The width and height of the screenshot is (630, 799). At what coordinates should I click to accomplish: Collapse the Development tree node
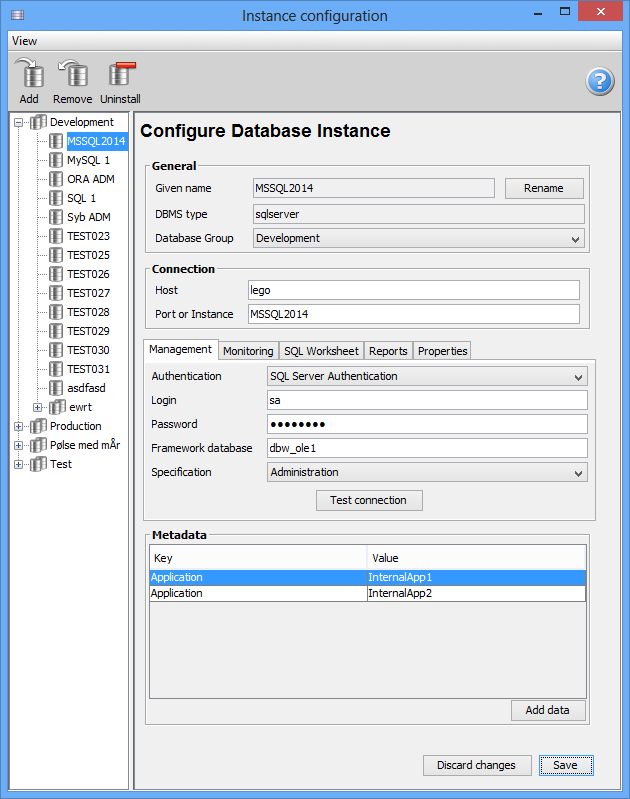[18, 122]
